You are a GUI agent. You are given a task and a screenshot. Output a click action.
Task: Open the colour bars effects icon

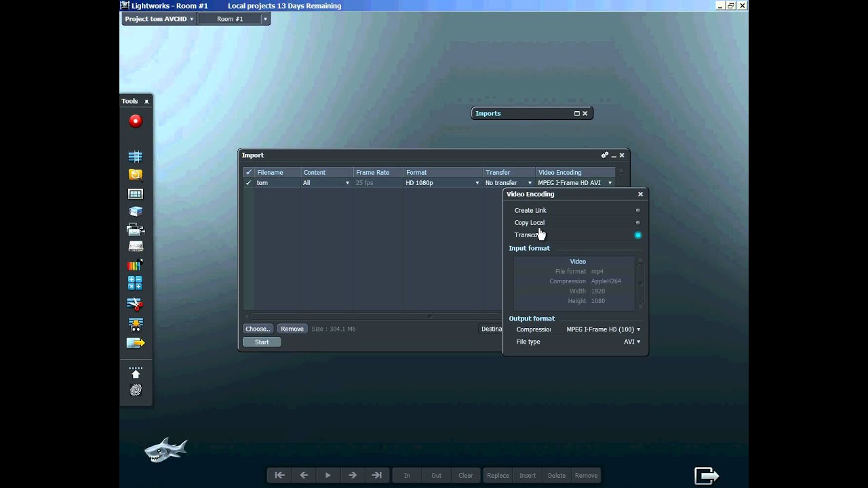point(136,265)
